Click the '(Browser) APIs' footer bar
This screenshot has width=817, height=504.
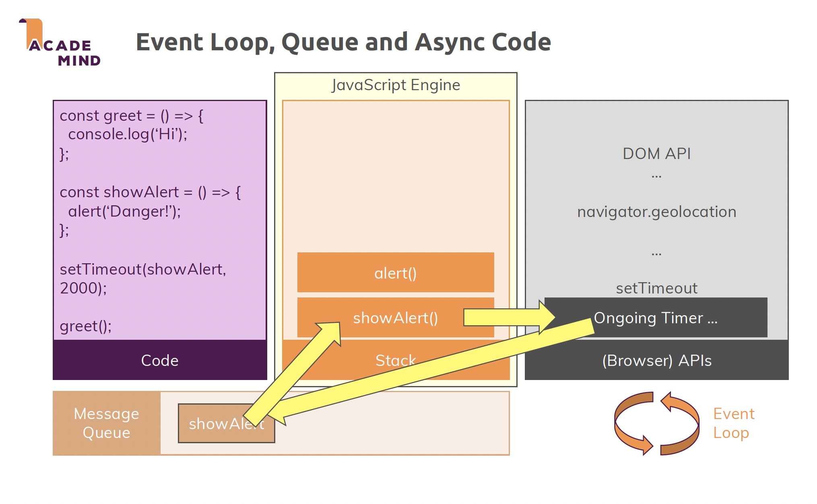tap(656, 360)
